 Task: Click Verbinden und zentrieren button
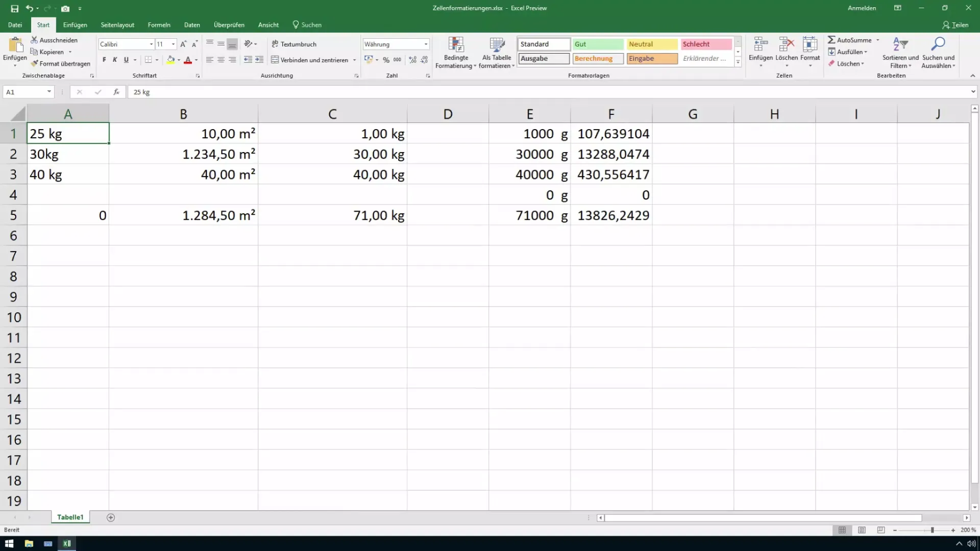pyautogui.click(x=309, y=60)
